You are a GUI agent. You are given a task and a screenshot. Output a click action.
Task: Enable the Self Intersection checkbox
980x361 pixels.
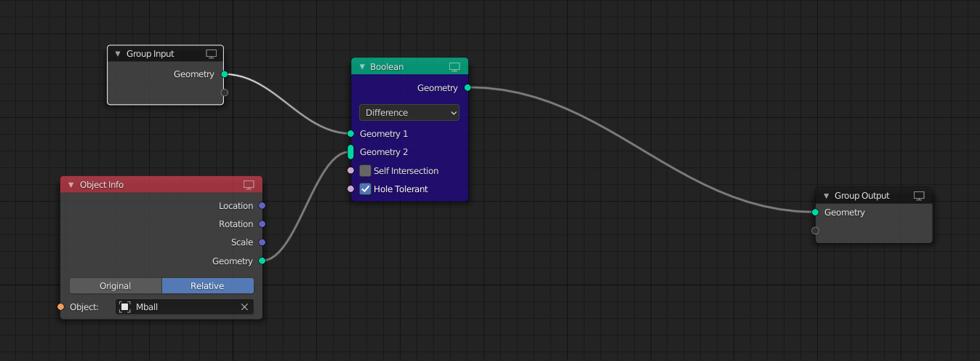tap(365, 171)
